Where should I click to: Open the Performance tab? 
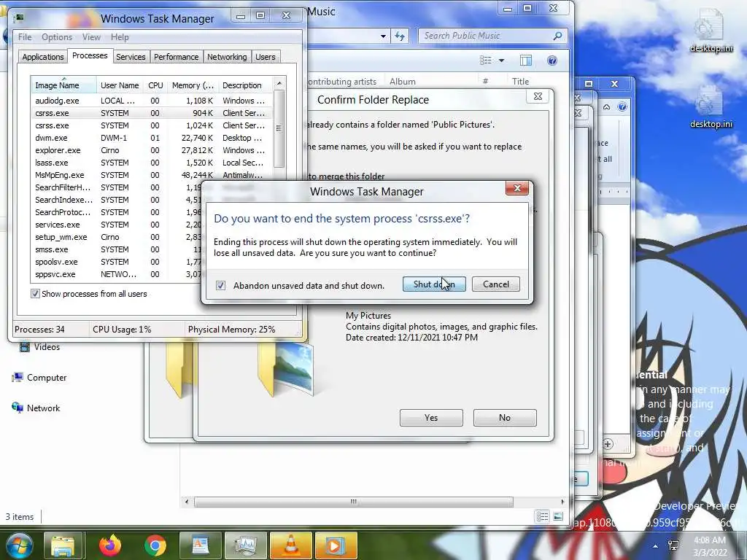[x=176, y=57]
